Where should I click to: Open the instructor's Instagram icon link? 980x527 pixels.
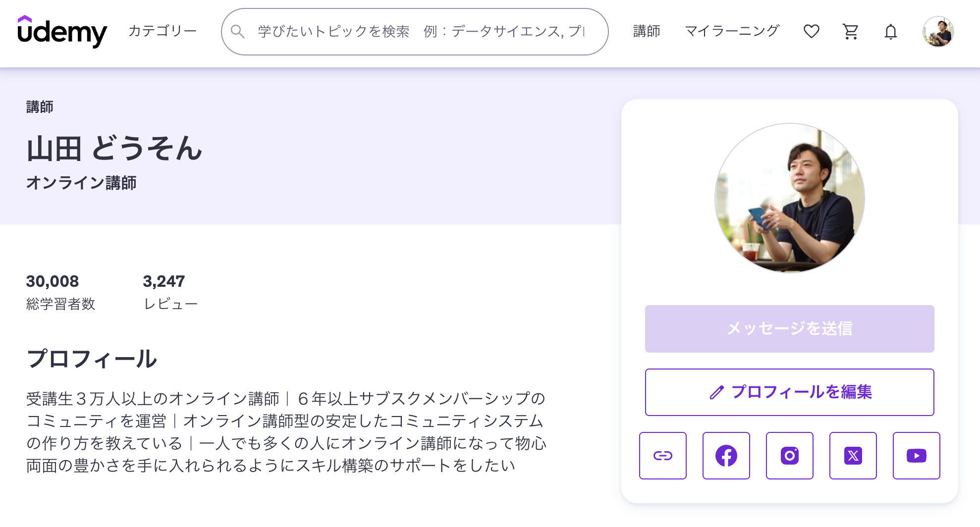pyautogui.click(x=790, y=456)
